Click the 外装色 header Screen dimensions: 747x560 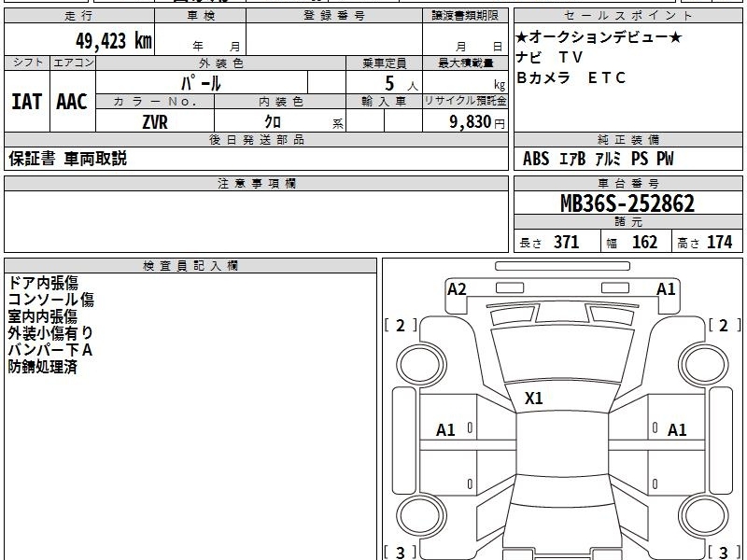[220, 63]
